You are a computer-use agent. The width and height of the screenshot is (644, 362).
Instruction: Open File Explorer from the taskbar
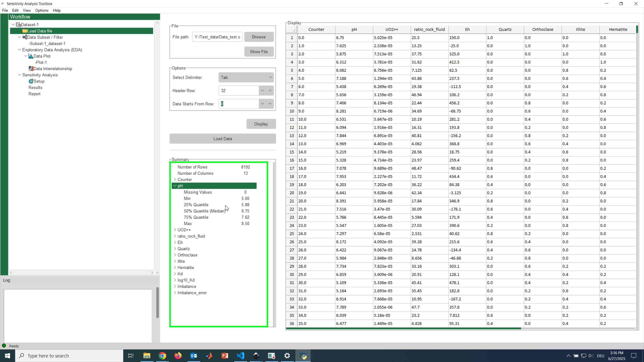pos(147,356)
